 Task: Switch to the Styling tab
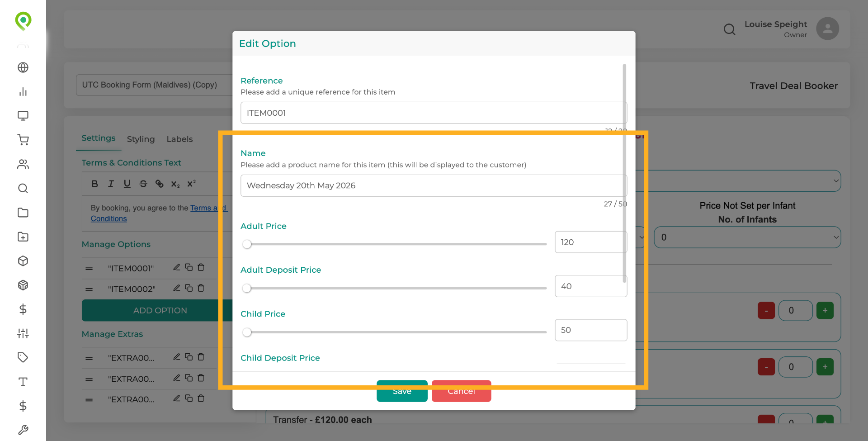point(141,139)
